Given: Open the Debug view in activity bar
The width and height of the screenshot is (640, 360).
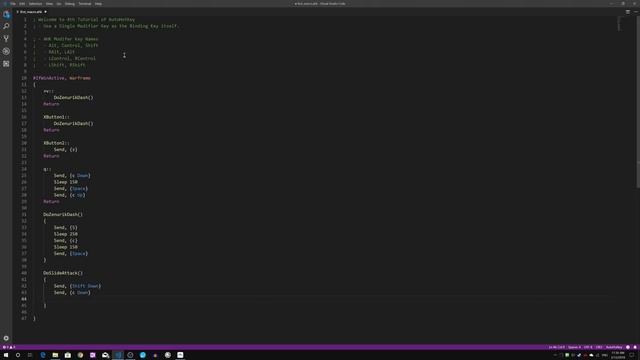Looking at the screenshot, I should click(x=6, y=51).
